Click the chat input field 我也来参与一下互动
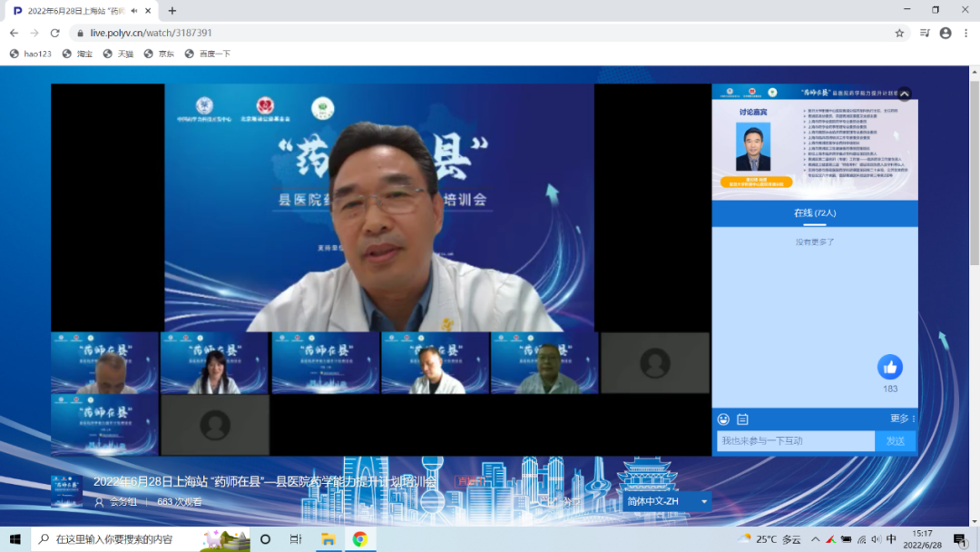Screen dimensions: 980x552 [x=796, y=440]
